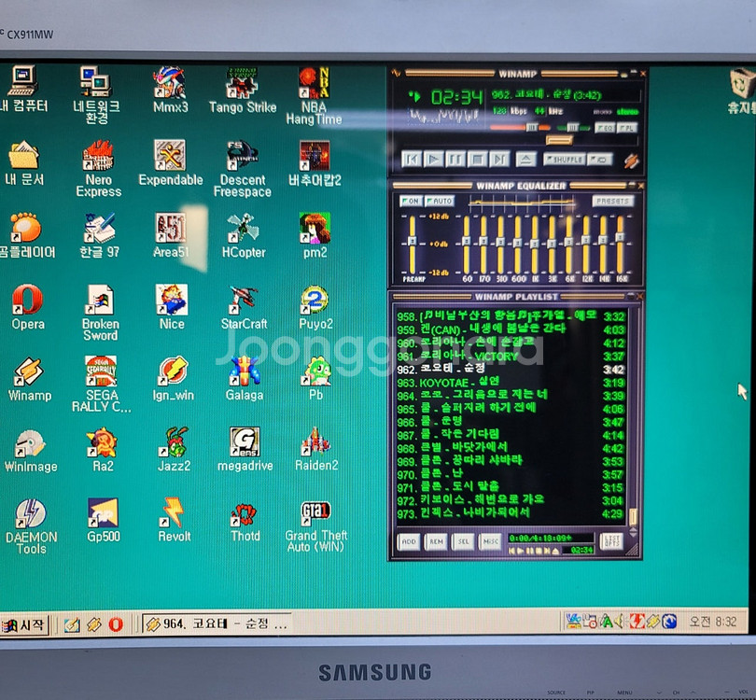Click the Gp500 desktop icon
Viewport: 756px width, 700px height.
103,520
